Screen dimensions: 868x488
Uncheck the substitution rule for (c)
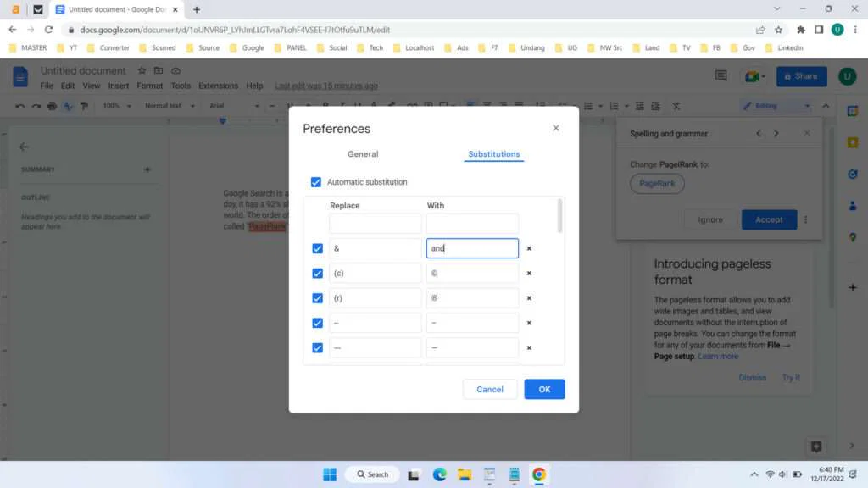tap(317, 273)
